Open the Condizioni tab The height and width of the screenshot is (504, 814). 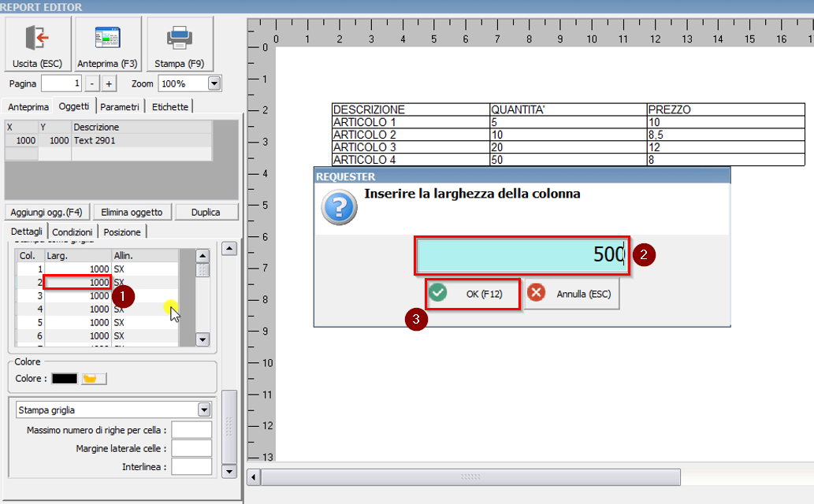(74, 232)
